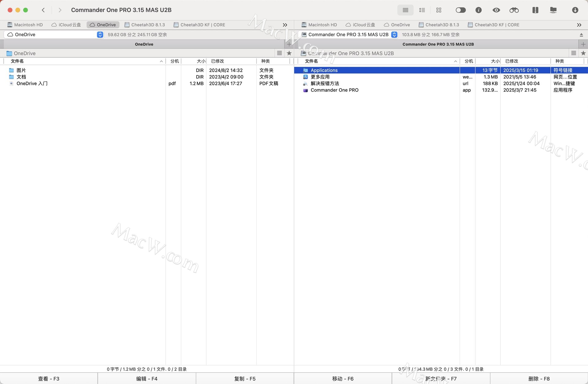Open right pane history list icon
The height and width of the screenshot is (384, 588).
[x=574, y=53]
